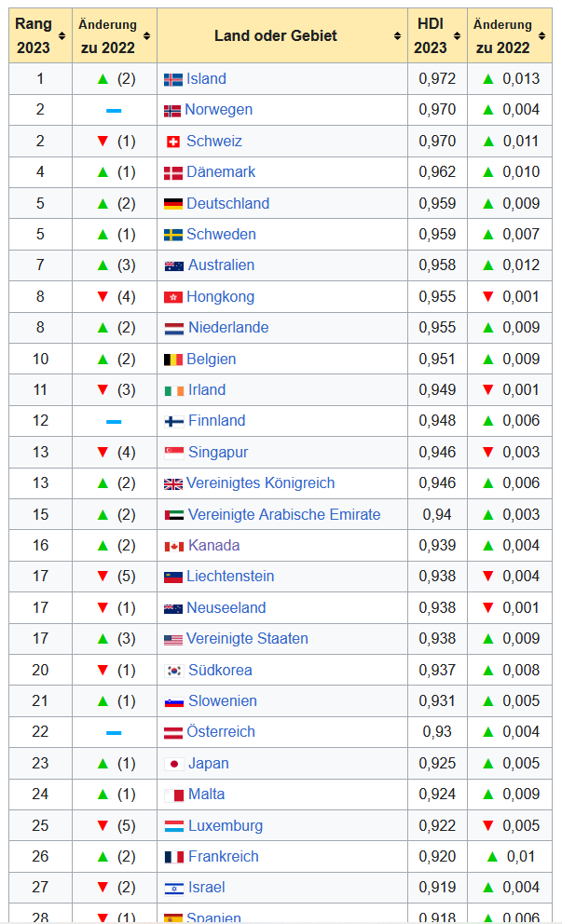The width and height of the screenshot is (562, 924).
Task: Click the Australia flag icon
Action: click(x=174, y=265)
